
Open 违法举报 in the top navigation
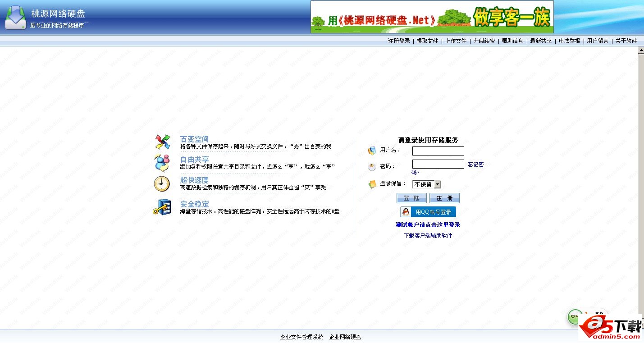[x=569, y=41]
